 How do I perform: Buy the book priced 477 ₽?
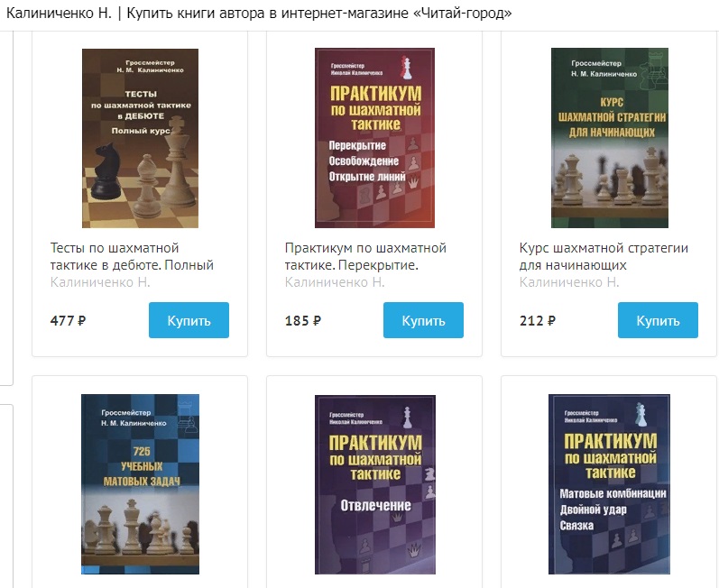189,320
